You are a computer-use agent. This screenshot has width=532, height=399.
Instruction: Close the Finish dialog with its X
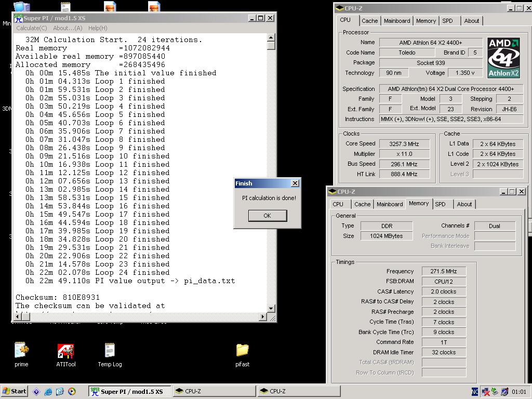295,183
